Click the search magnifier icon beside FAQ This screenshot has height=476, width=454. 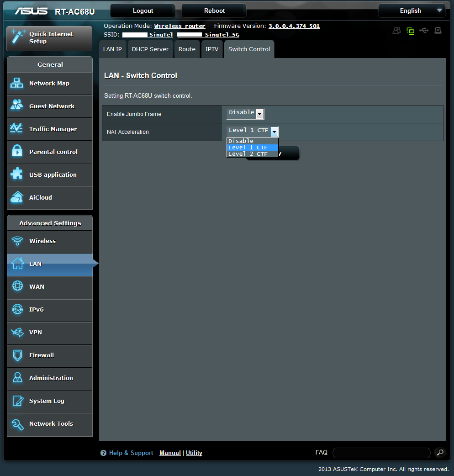439,452
